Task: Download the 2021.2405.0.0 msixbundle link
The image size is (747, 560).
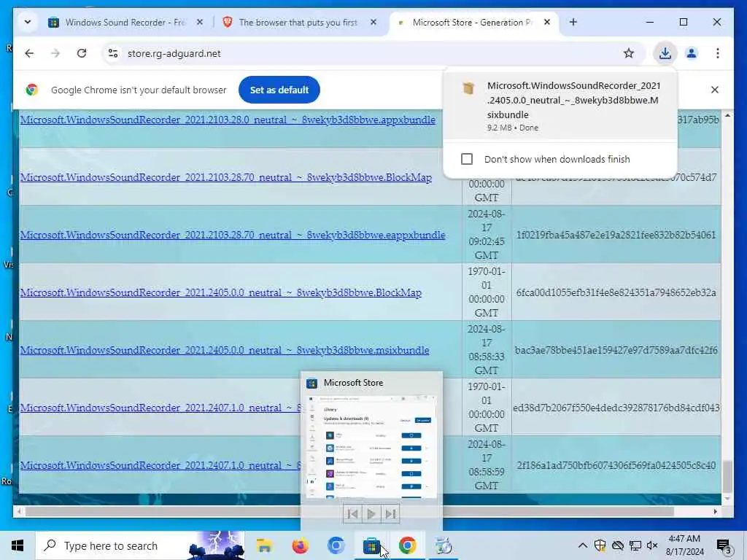Action: coord(225,350)
